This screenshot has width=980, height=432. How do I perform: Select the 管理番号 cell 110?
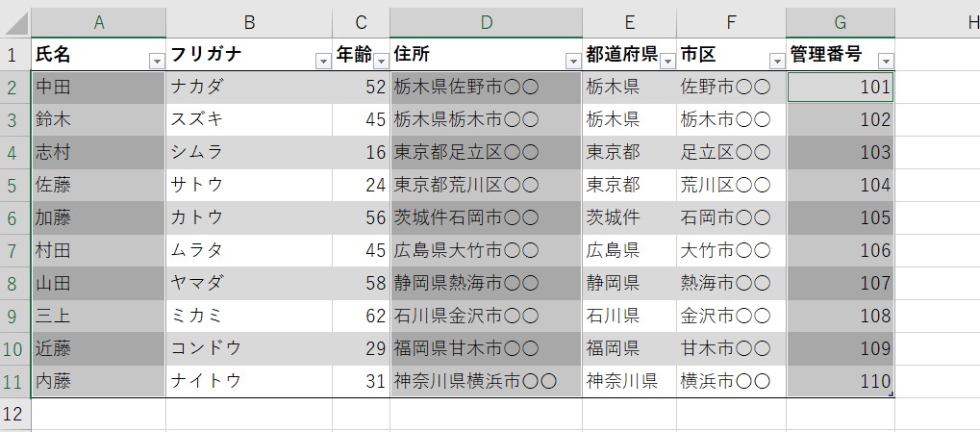coord(841,381)
